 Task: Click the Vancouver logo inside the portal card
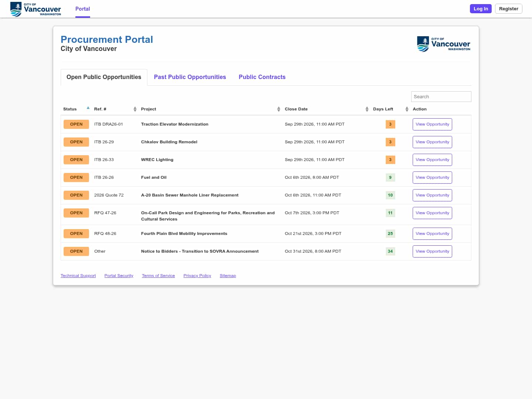point(444,44)
